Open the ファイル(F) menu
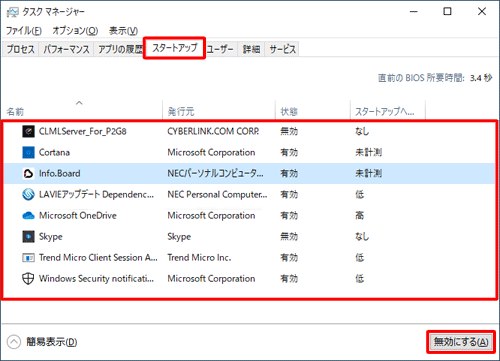The width and height of the screenshot is (500, 361). pyautogui.click(x=24, y=31)
